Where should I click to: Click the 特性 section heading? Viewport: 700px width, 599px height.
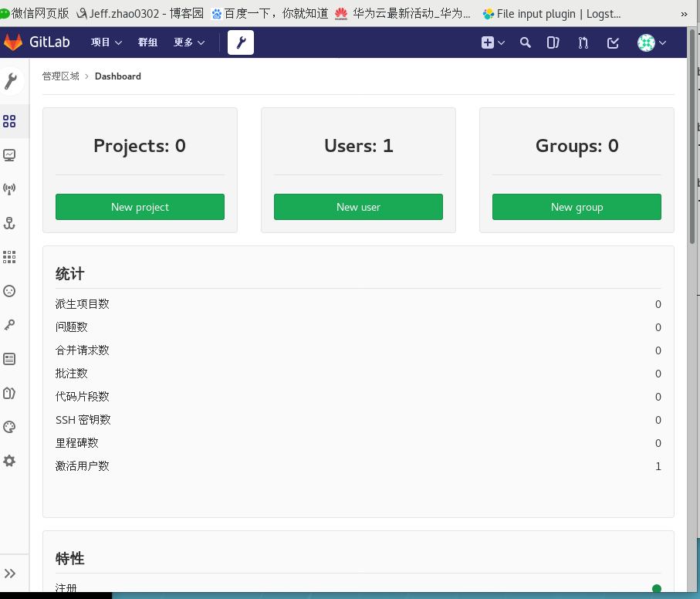[70, 558]
